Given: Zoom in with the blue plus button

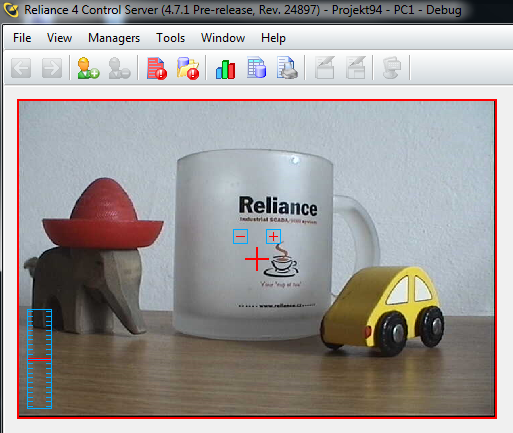Looking at the screenshot, I should (x=273, y=236).
